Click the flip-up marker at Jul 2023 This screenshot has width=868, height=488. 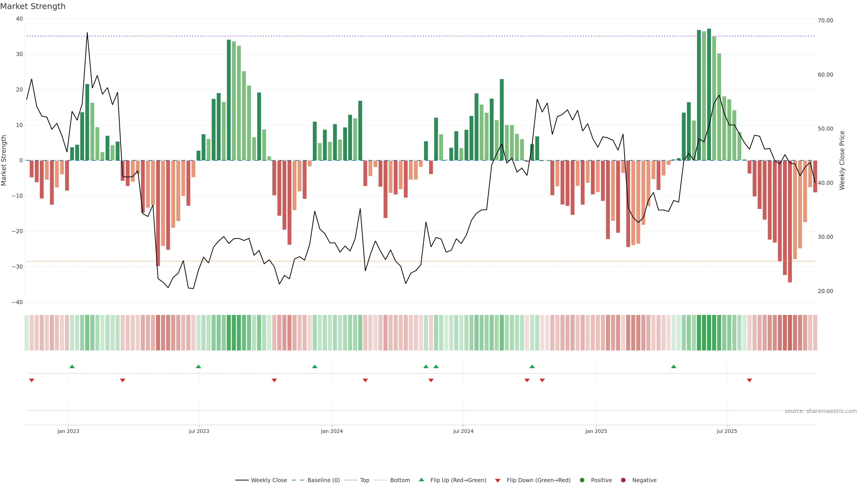pos(198,366)
